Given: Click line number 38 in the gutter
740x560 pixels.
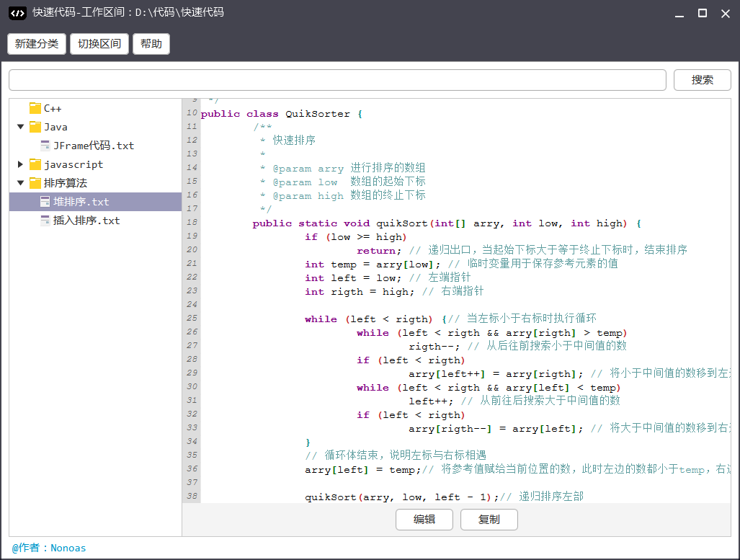Looking at the screenshot, I should tap(192, 496).
